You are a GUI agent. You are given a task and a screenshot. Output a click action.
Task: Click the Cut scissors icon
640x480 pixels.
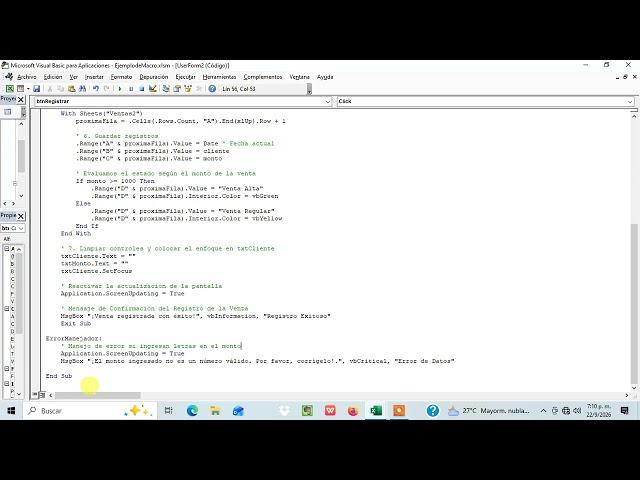(50, 89)
